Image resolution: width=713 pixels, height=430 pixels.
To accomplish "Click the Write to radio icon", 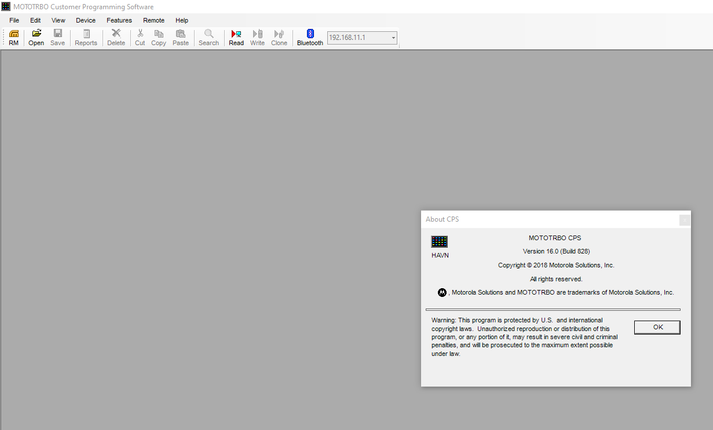I will point(257,37).
